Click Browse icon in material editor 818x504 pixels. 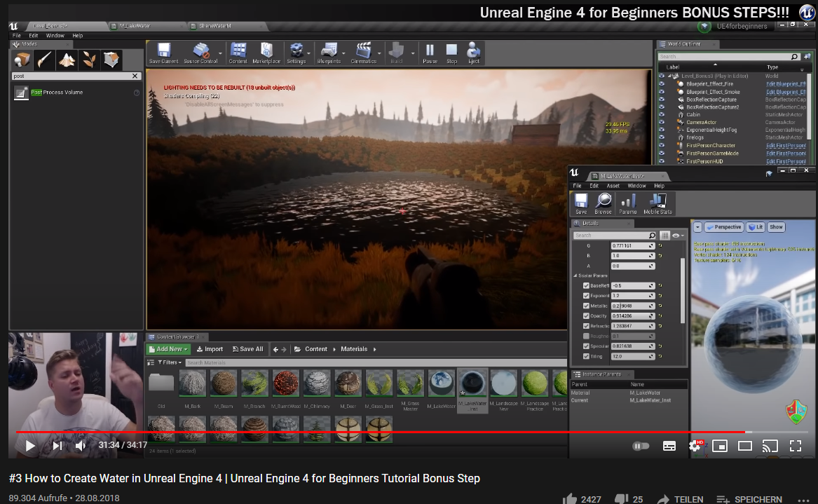603,203
